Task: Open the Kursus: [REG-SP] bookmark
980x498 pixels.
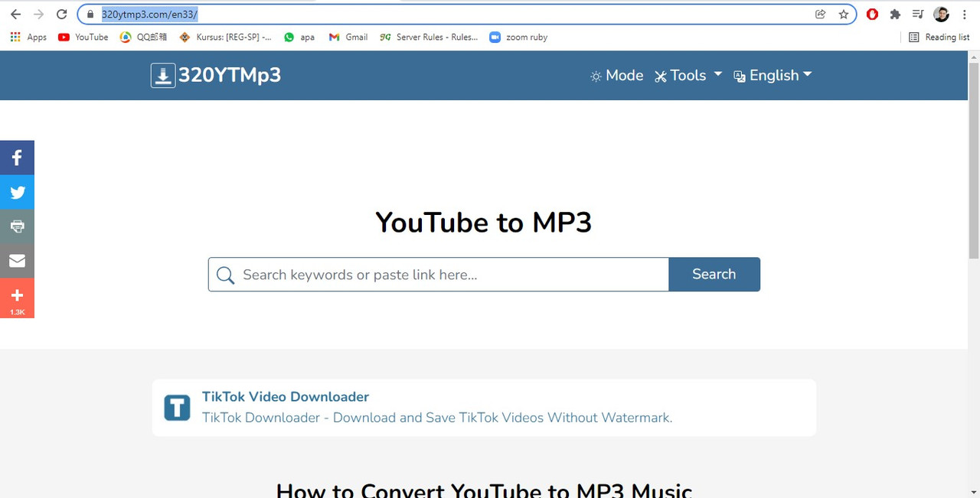Action: [225, 37]
